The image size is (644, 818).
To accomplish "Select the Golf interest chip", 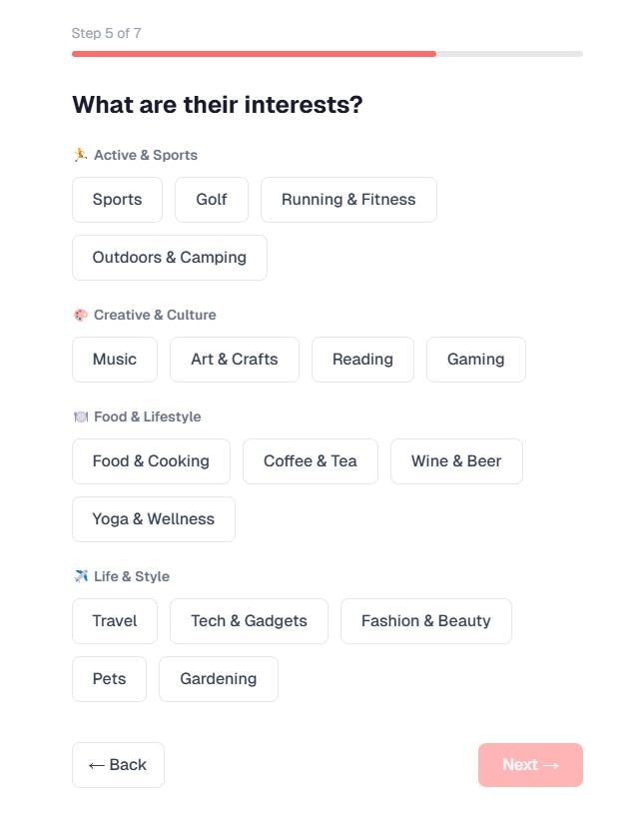I will [x=212, y=200].
